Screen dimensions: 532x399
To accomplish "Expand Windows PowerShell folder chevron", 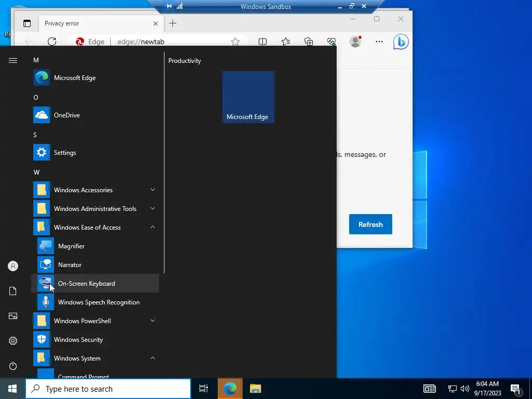I will click(x=153, y=321).
